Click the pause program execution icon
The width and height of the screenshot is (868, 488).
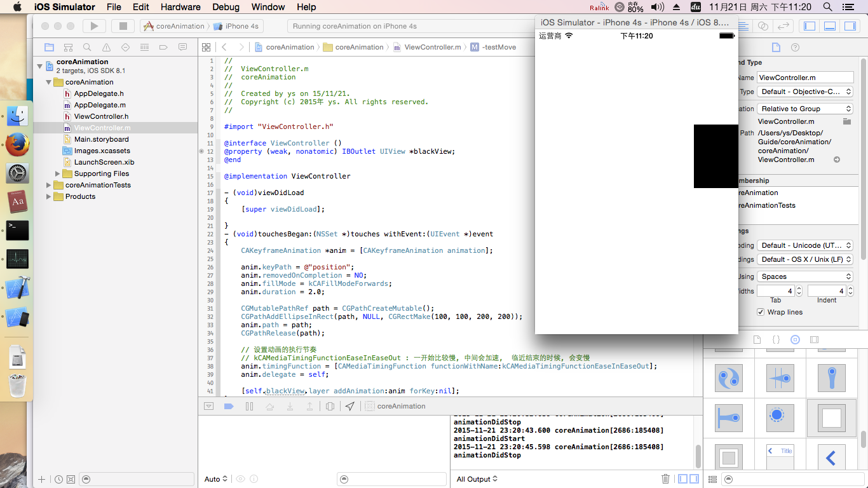(x=249, y=406)
